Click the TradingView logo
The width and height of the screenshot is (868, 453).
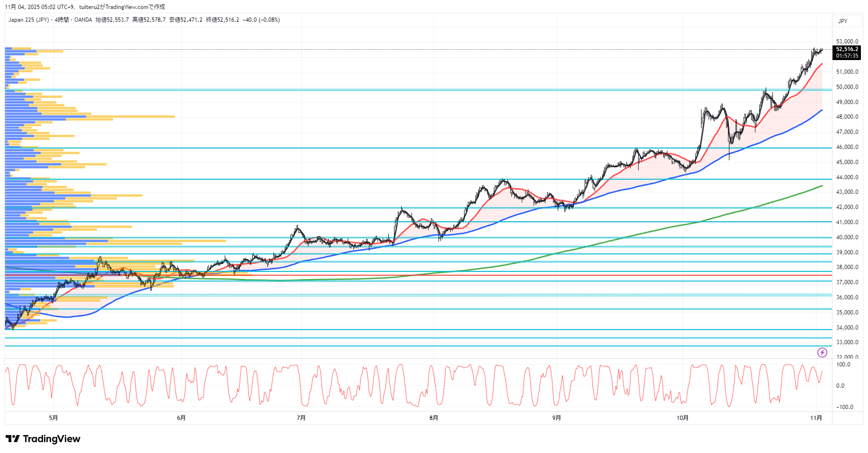pos(43,439)
